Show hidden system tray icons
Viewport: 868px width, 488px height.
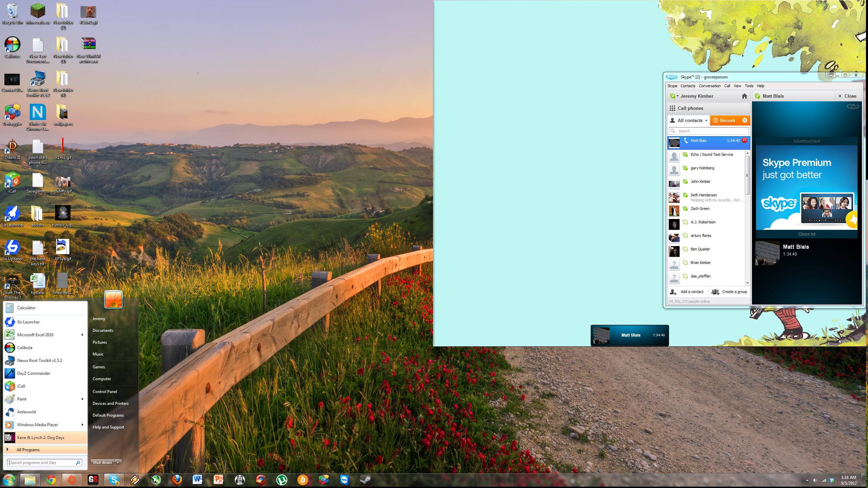point(807,480)
